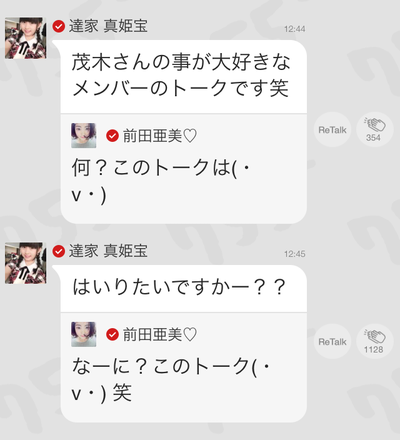Open 達家 真姫宝 avatar on second message

pos(26,263)
